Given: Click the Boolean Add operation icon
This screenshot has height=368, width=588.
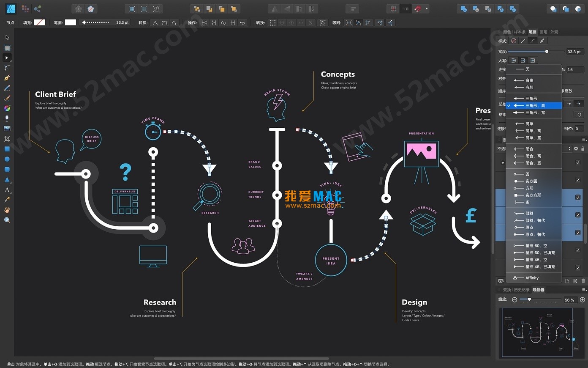Looking at the screenshot, I should pyautogui.click(x=464, y=8).
